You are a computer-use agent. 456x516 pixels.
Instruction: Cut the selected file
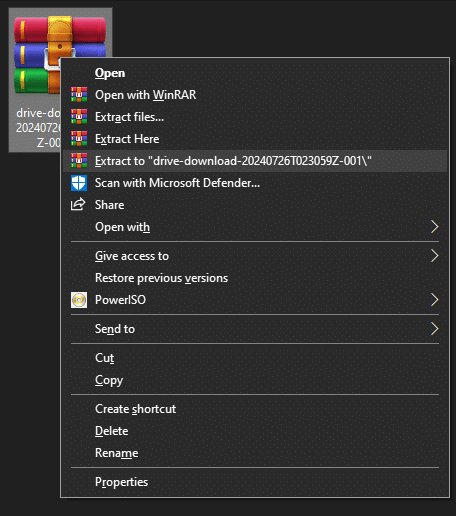pyautogui.click(x=255, y=358)
